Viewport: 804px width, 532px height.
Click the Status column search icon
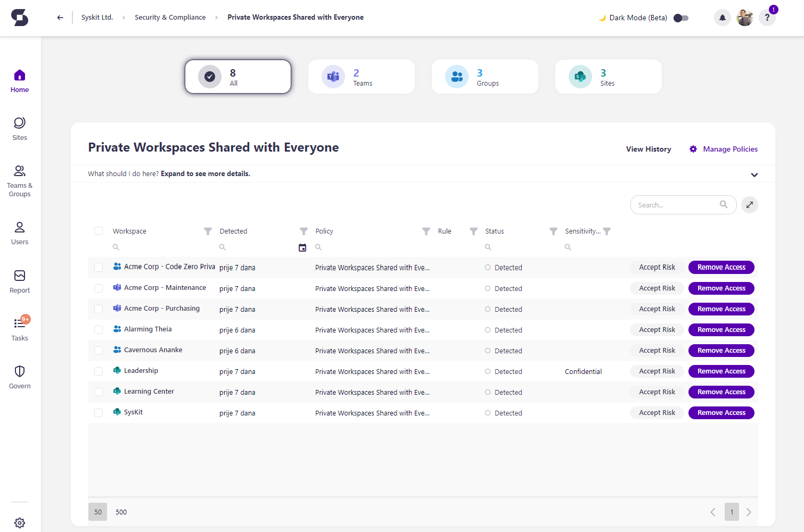pyautogui.click(x=488, y=247)
